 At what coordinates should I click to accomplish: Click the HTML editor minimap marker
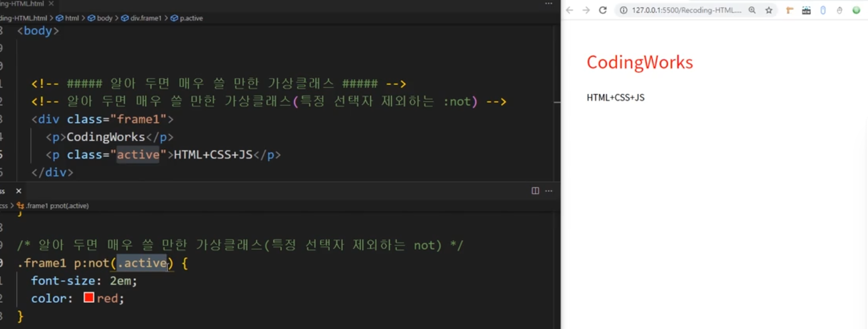558,101
